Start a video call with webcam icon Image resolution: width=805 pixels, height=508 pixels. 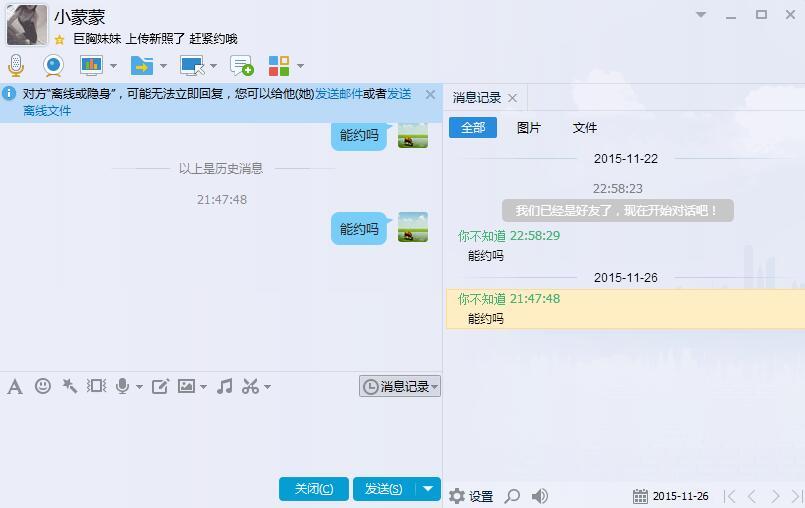pos(53,66)
